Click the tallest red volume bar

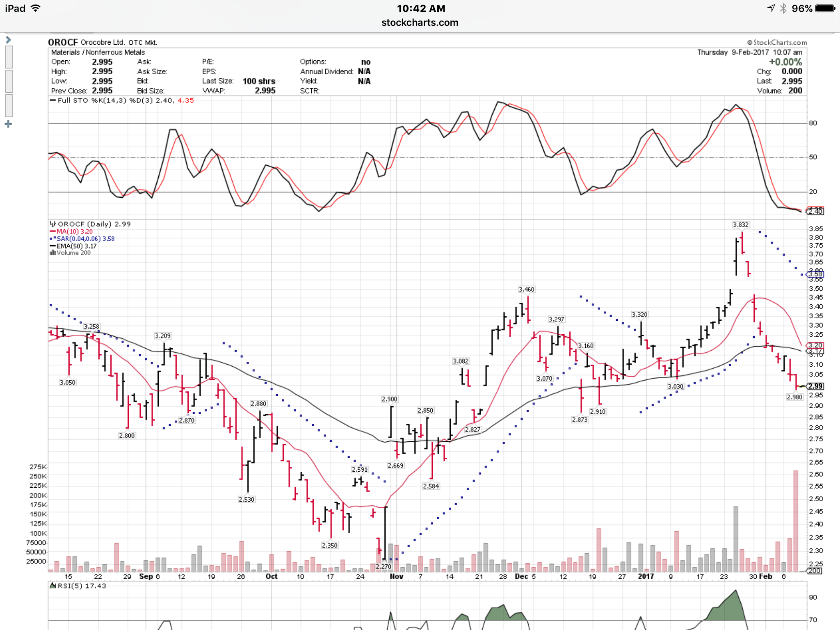click(796, 521)
